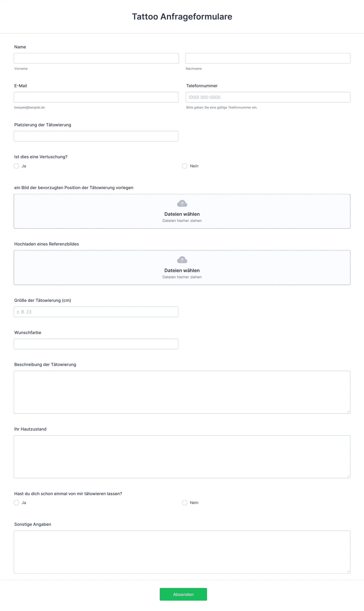Click the cloud upload icon for Referenzbild

(182, 260)
